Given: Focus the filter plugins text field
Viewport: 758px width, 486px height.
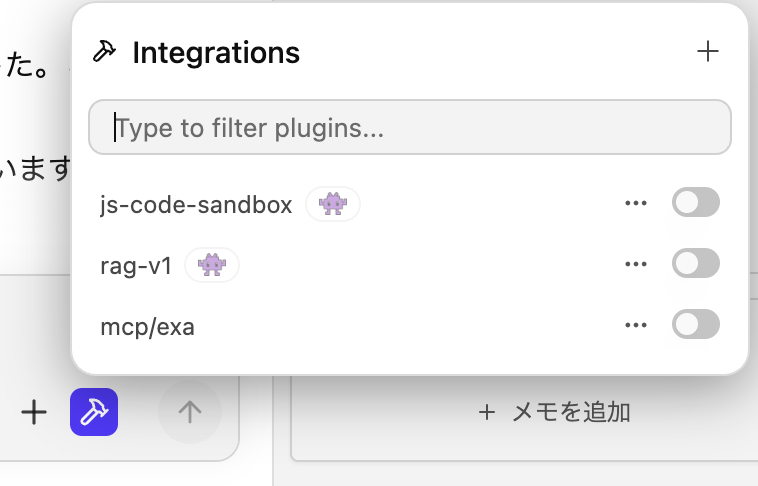Looking at the screenshot, I should pyautogui.click(x=410, y=127).
